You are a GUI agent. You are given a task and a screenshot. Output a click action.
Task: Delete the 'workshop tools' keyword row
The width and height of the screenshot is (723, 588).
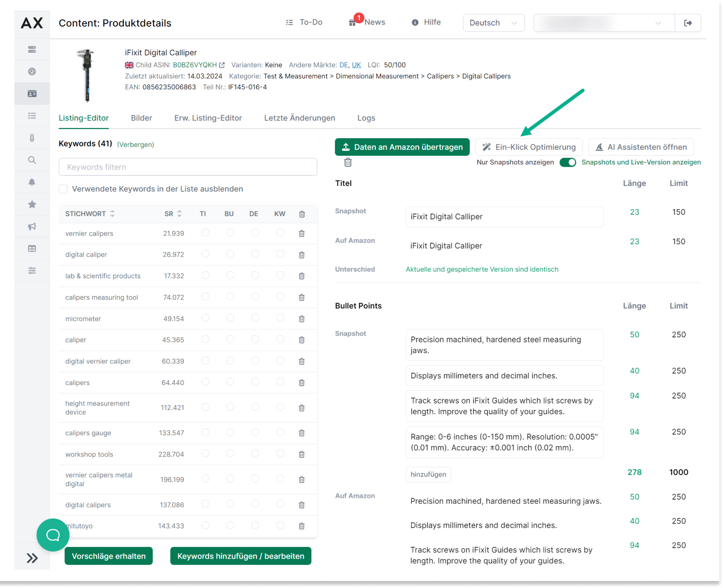[302, 455]
